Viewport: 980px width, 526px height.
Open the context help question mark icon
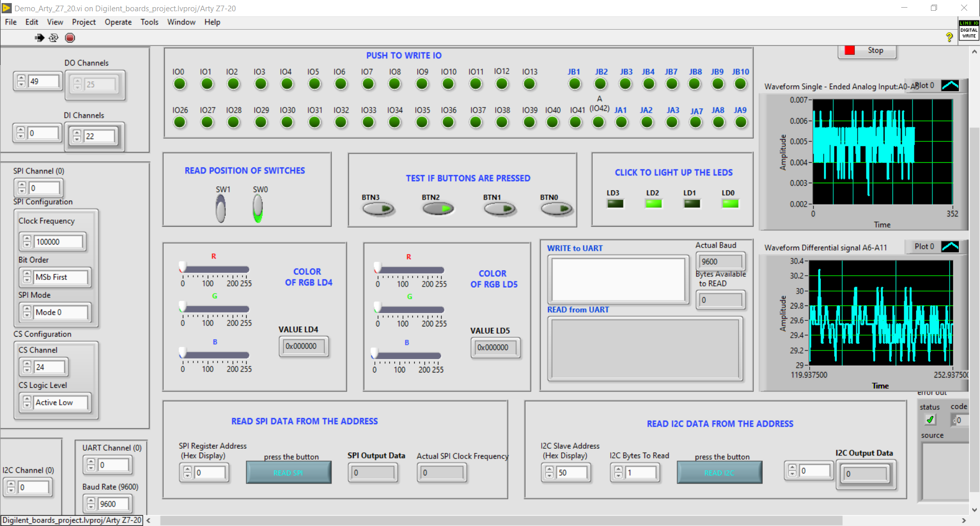(949, 37)
